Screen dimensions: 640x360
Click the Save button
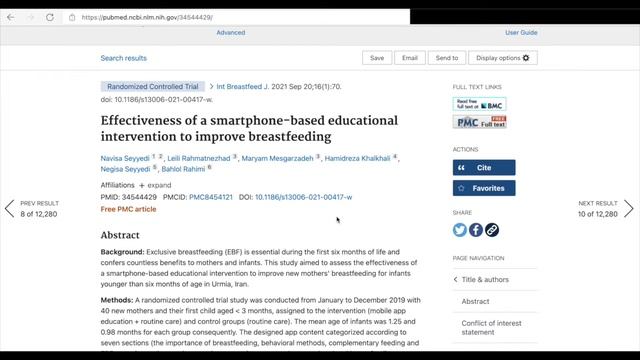[x=377, y=58]
